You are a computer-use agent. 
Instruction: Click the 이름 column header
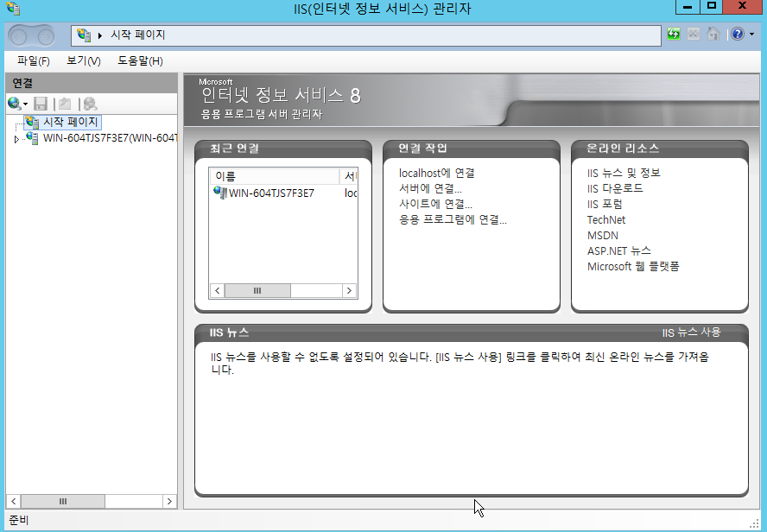274,176
